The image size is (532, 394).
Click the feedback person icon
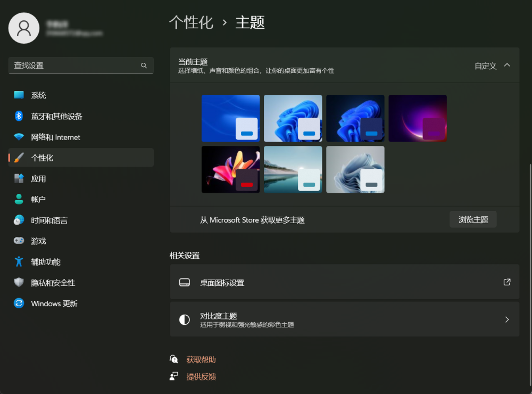pyautogui.click(x=174, y=376)
